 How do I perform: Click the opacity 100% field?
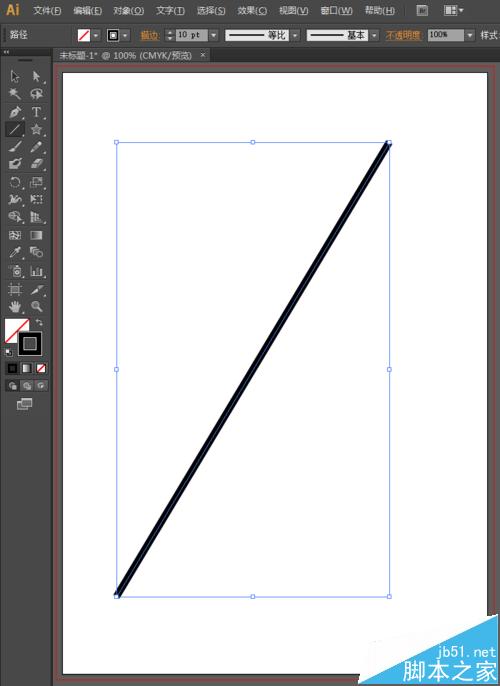pos(446,35)
